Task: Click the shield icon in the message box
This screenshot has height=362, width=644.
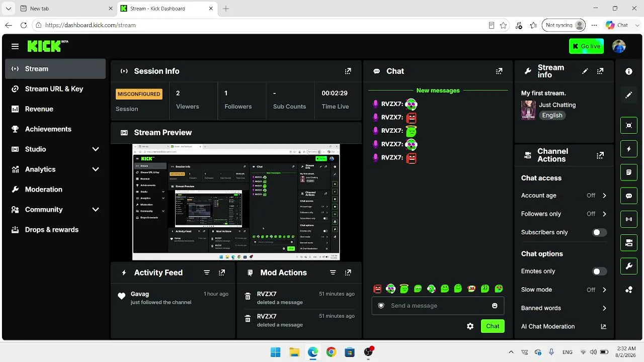Action: point(381,306)
